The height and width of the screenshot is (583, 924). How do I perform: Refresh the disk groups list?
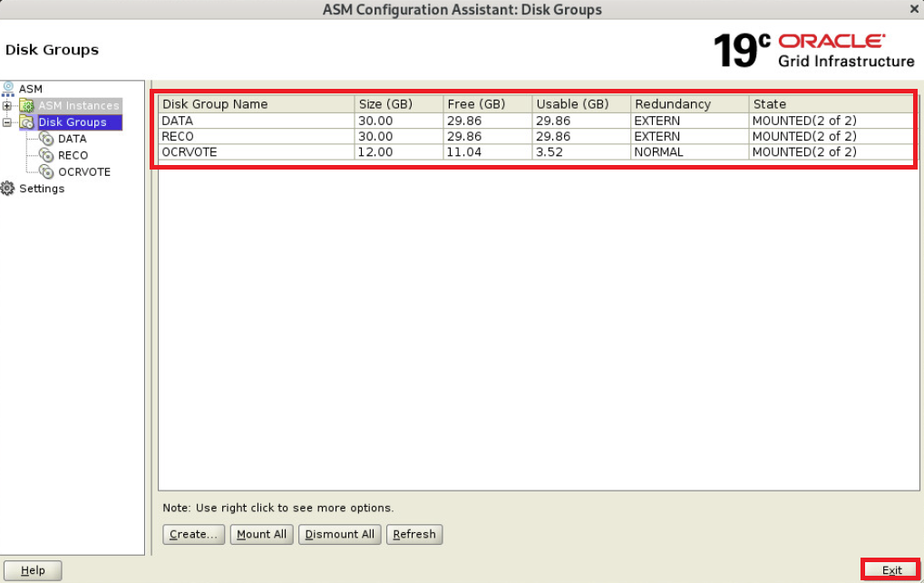click(414, 535)
